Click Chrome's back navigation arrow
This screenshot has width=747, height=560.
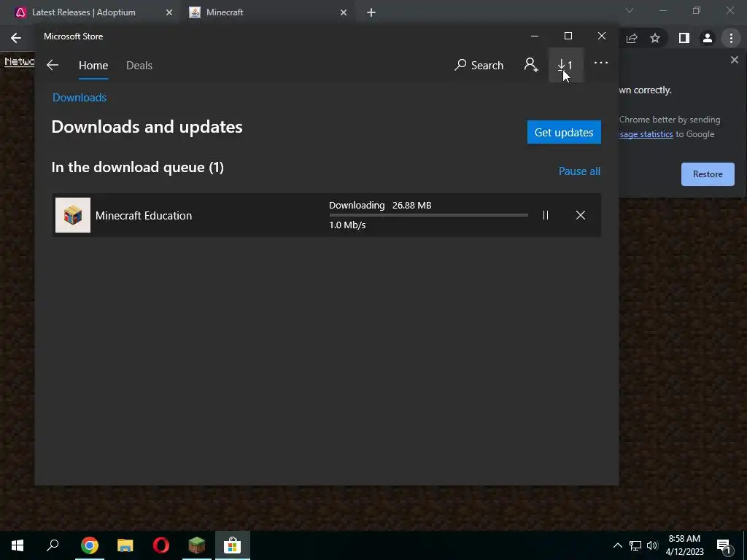[x=16, y=38]
